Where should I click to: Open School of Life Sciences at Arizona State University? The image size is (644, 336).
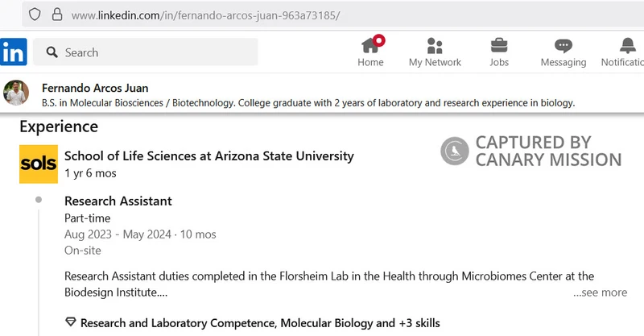click(209, 156)
